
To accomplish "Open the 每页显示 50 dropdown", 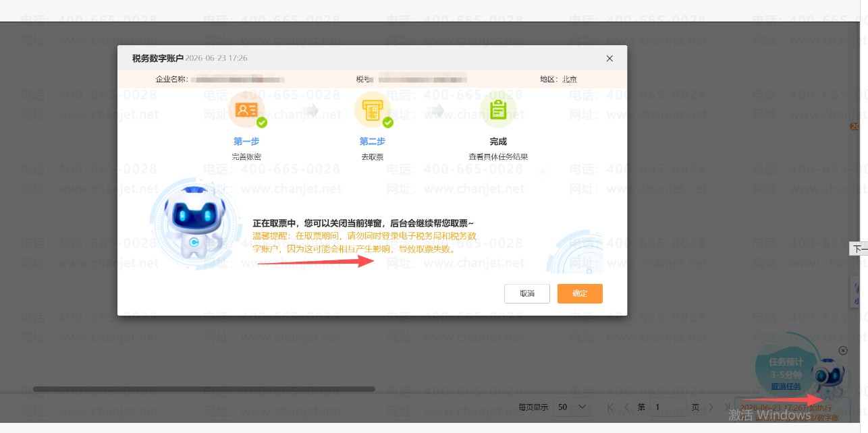I will click(x=572, y=407).
